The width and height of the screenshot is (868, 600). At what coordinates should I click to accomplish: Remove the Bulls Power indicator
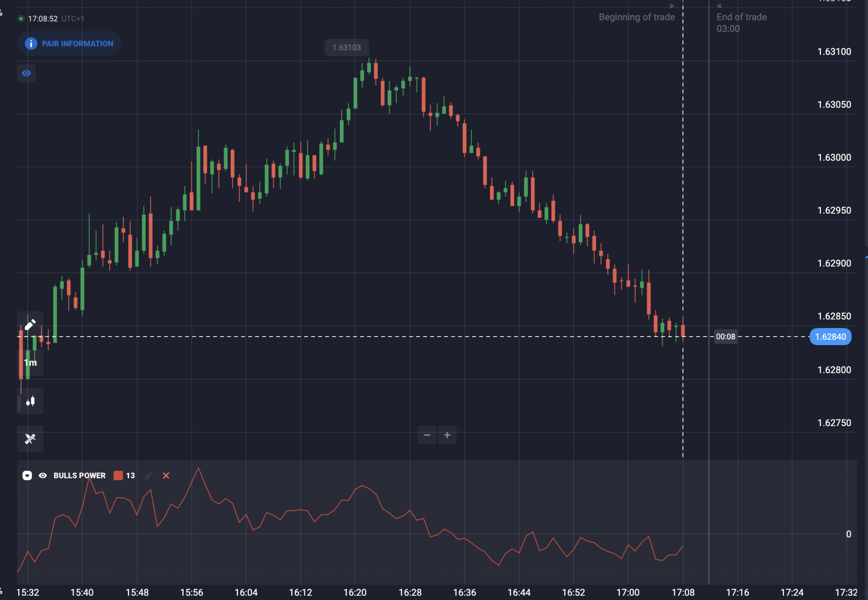[166, 475]
